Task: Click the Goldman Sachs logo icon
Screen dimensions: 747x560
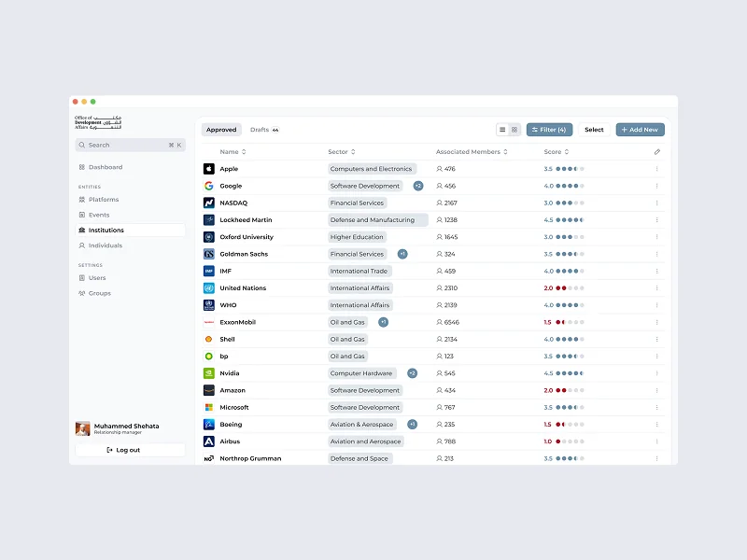Action: [208, 254]
